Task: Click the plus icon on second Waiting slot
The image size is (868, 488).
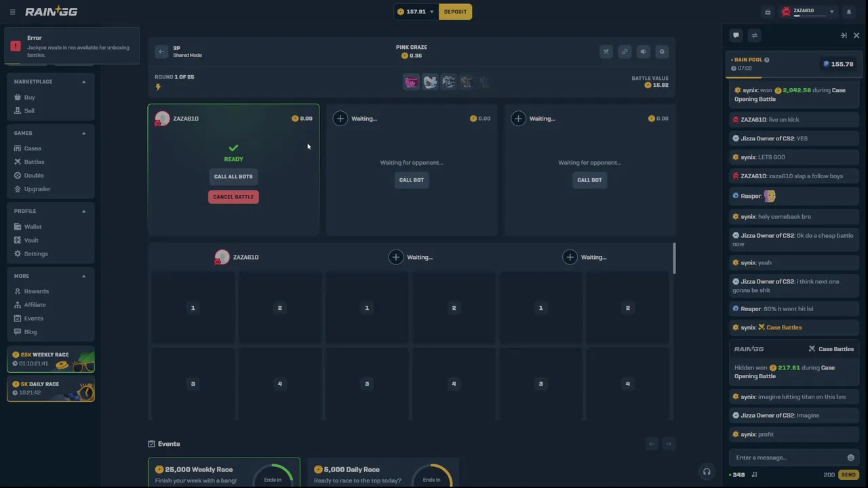Action: pyautogui.click(x=340, y=119)
